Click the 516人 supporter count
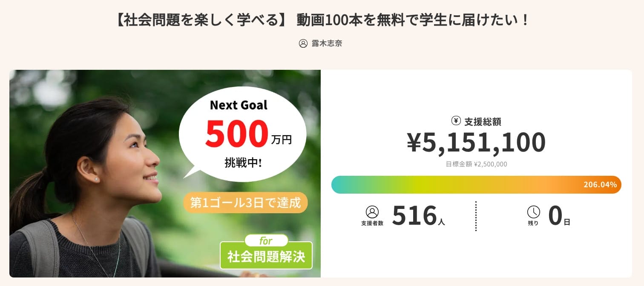 418,216
